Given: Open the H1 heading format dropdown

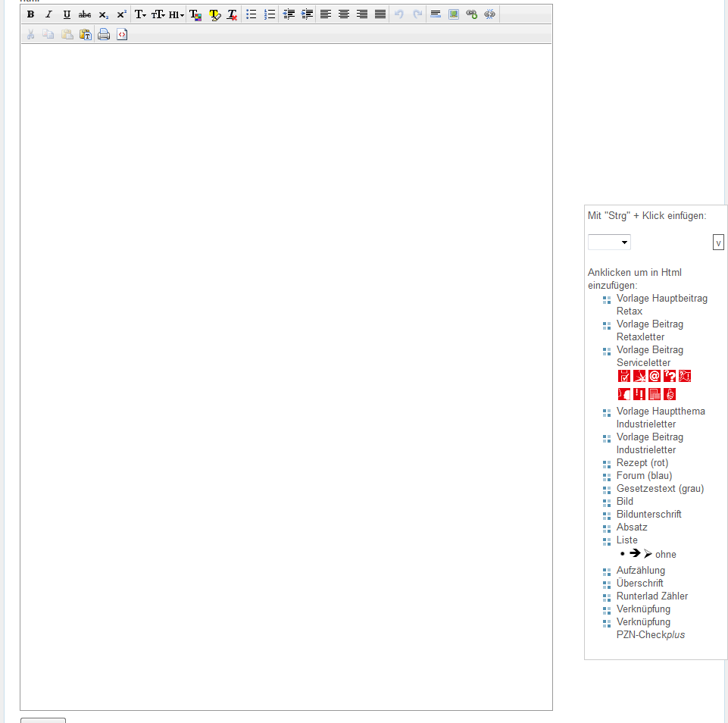Looking at the screenshot, I should point(177,14).
